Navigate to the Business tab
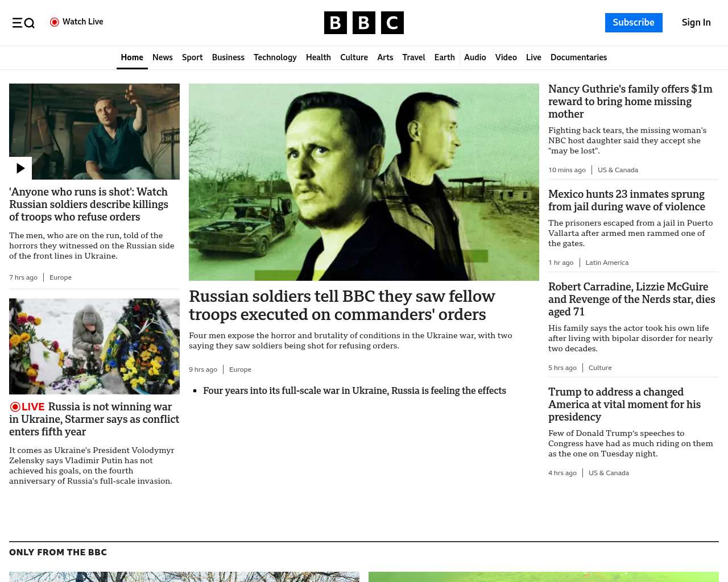The height and width of the screenshot is (582, 728). tap(228, 57)
